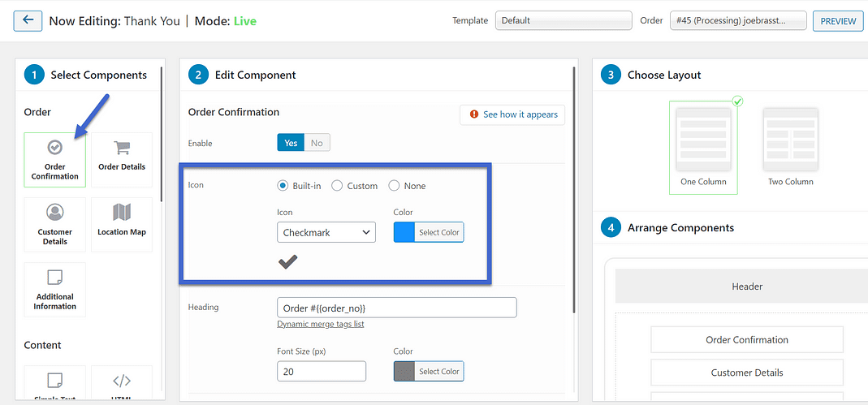Click the red alert icon beside See how it appears
The image size is (868, 405).
(474, 114)
